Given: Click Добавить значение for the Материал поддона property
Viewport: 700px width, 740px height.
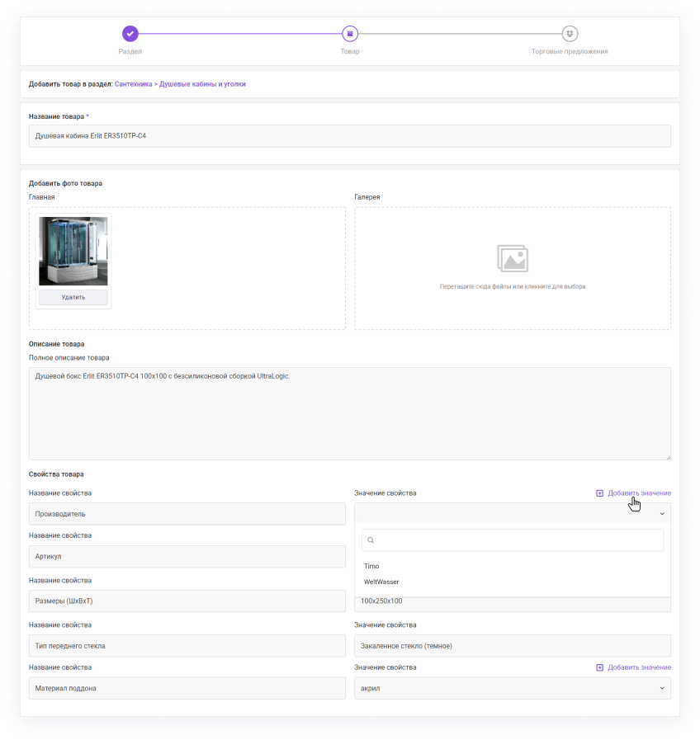Looking at the screenshot, I should (639, 667).
